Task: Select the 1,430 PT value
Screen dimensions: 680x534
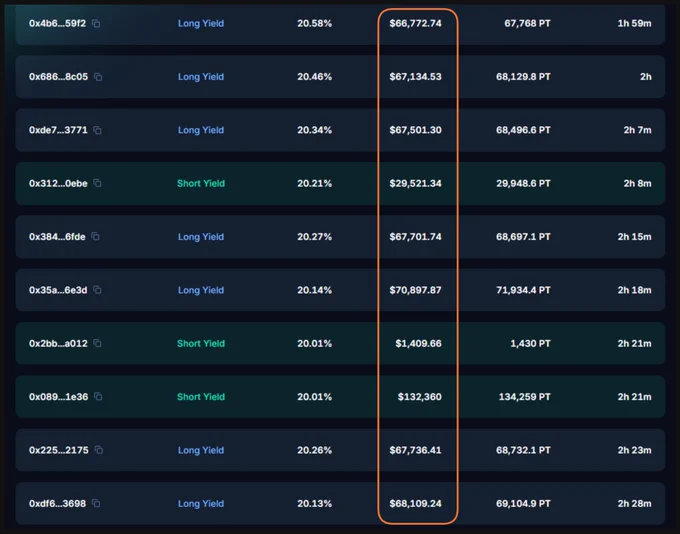Action: click(x=530, y=344)
